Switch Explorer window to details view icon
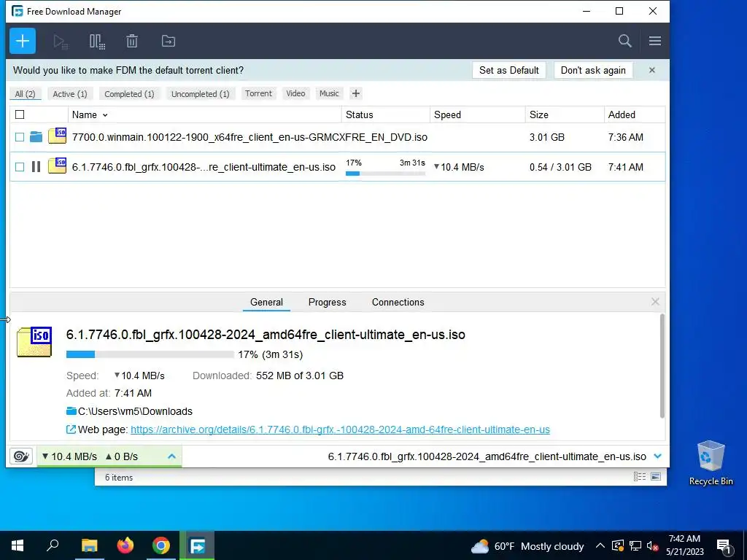The height and width of the screenshot is (560, 747). click(640, 477)
